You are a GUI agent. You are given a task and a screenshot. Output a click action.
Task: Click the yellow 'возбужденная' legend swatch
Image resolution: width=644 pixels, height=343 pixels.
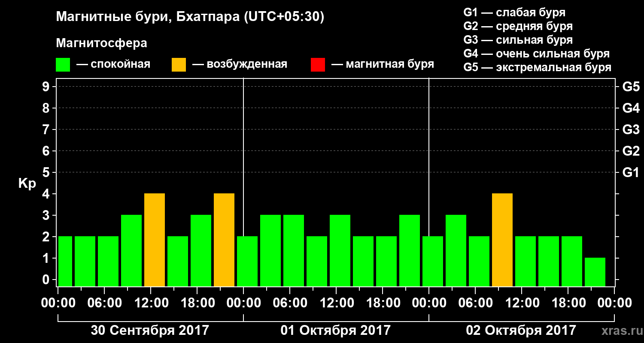coord(179,65)
